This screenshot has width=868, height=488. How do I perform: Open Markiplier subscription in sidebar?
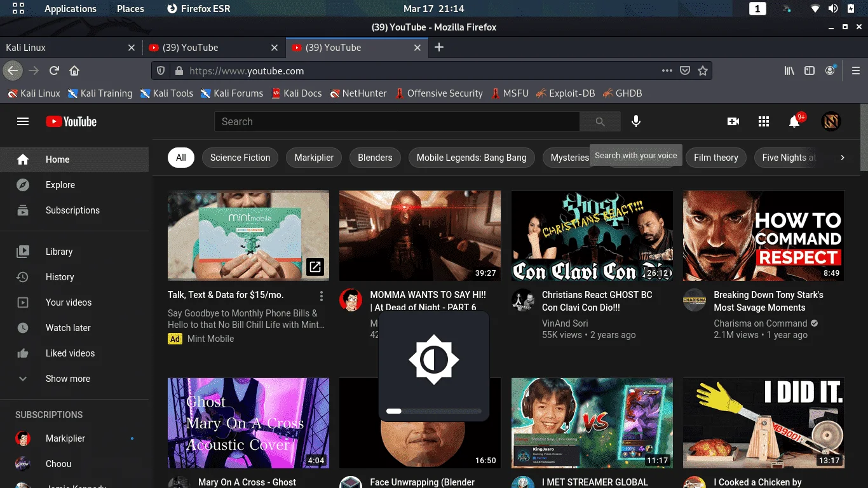click(74, 438)
